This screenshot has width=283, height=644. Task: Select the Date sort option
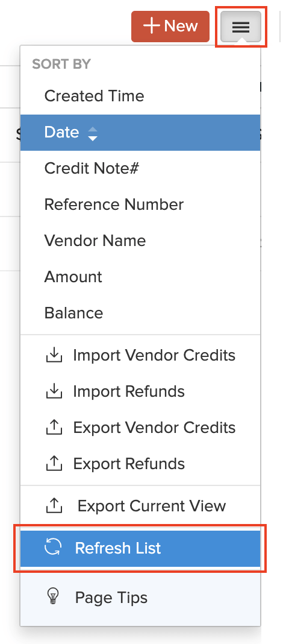pos(140,132)
